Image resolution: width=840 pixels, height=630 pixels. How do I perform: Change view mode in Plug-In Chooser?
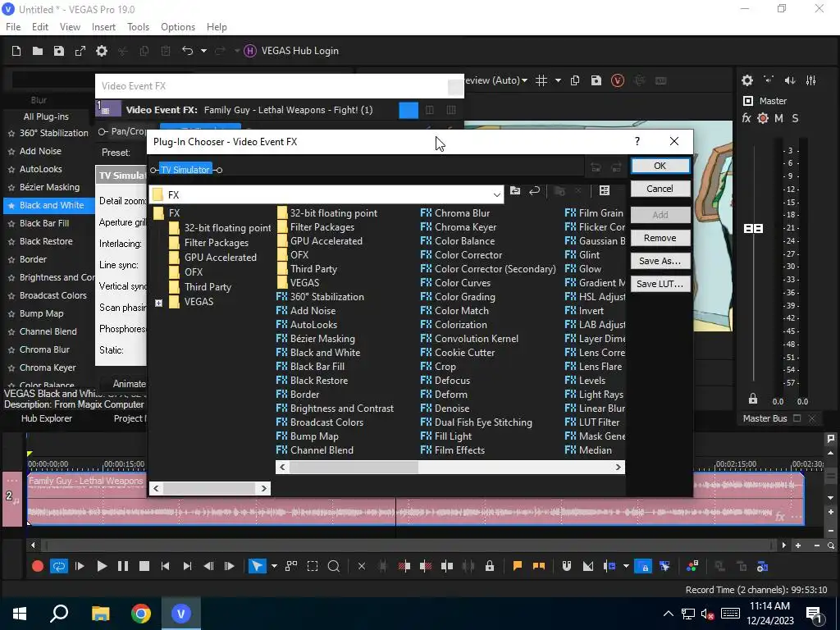[605, 190]
